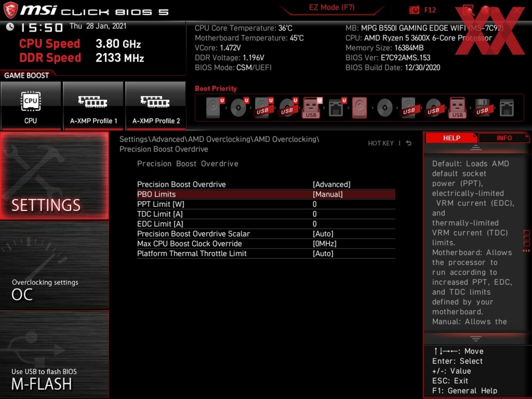The width and height of the screenshot is (532, 399).
Task: Select the highlighted legacy hard disk boot icon
Action: coord(359,108)
